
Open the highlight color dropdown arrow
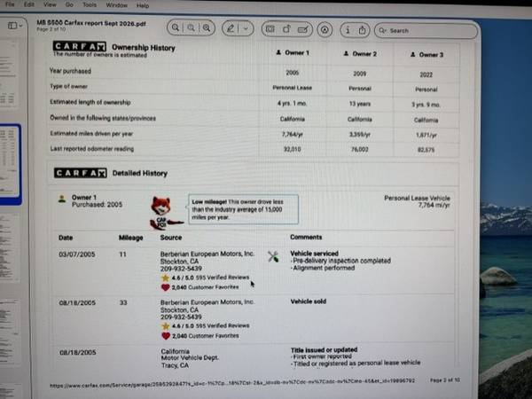246,28
